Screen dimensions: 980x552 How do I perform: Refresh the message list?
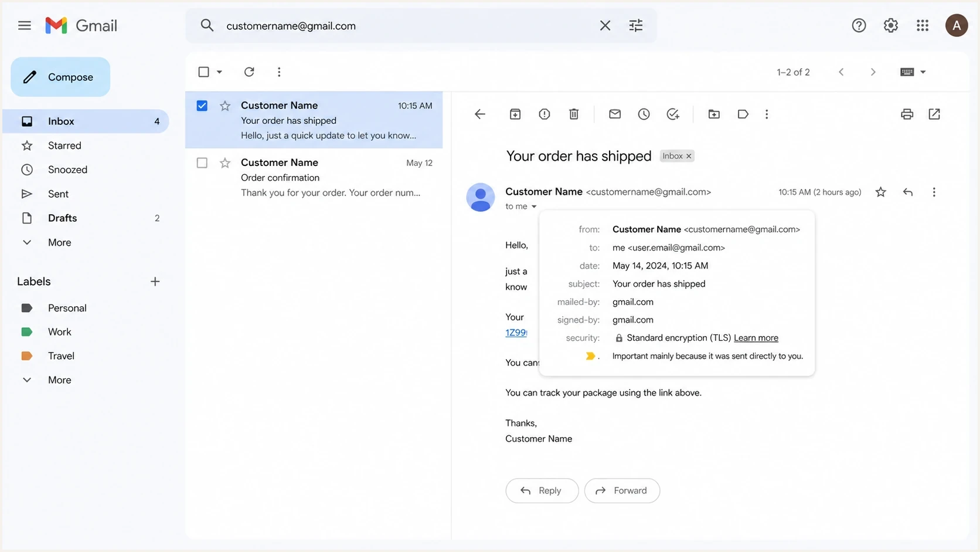(249, 72)
